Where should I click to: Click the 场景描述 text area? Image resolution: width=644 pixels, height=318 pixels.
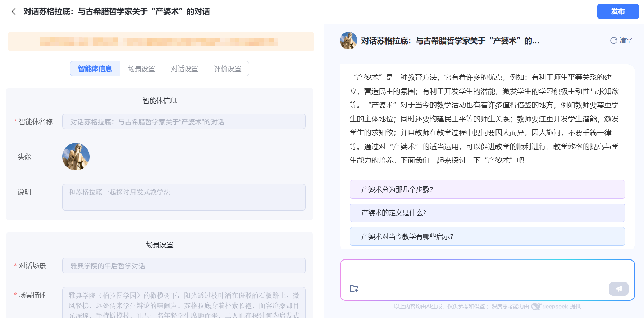pyautogui.click(x=184, y=303)
